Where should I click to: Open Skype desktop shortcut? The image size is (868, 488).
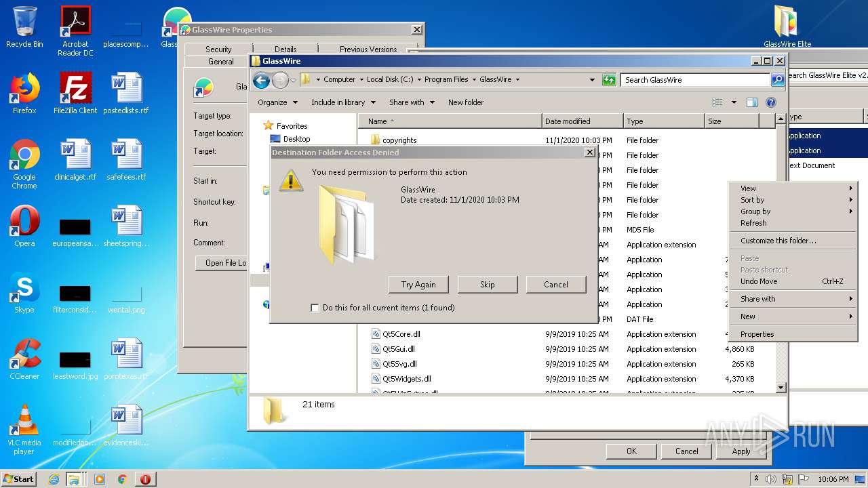point(24,293)
